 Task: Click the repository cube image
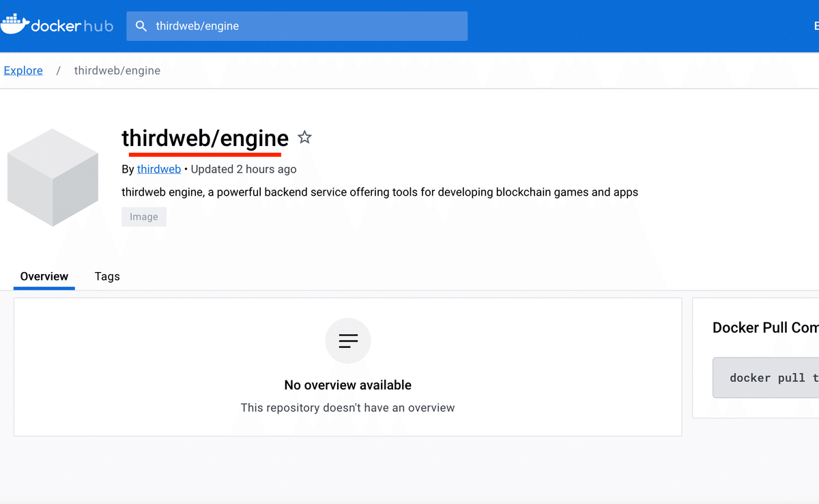[x=53, y=177]
